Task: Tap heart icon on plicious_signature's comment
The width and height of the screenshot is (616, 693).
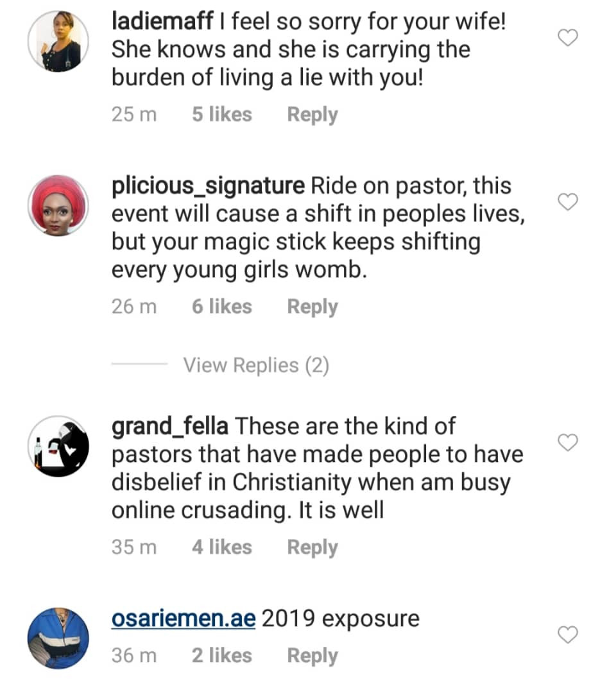Action: pos(568,203)
